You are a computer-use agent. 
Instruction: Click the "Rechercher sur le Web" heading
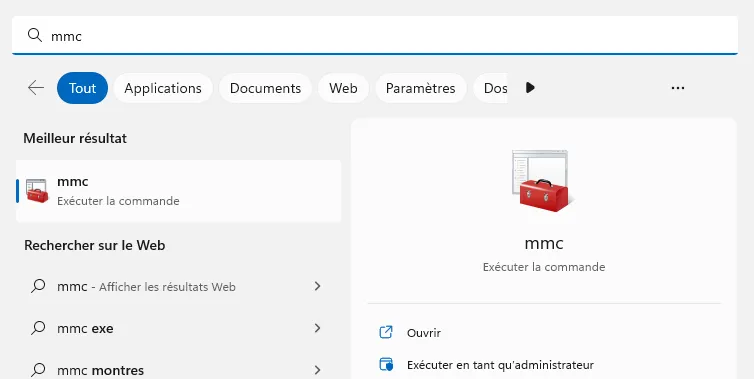coord(95,245)
